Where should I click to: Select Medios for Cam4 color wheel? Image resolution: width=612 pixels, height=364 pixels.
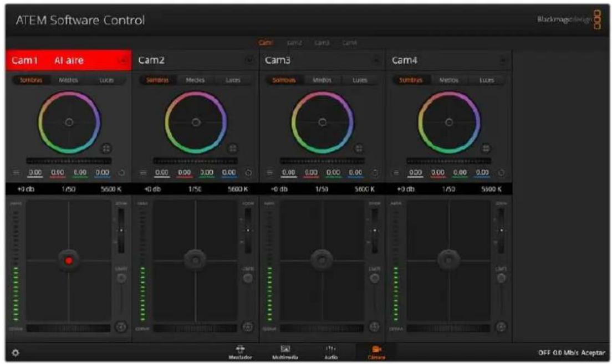(449, 80)
